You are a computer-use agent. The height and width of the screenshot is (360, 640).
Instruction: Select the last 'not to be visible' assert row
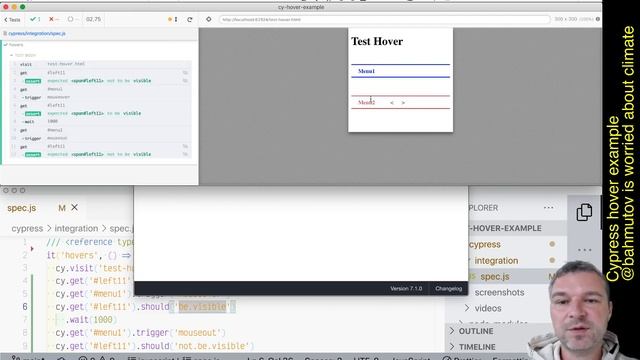pos(100,154)
